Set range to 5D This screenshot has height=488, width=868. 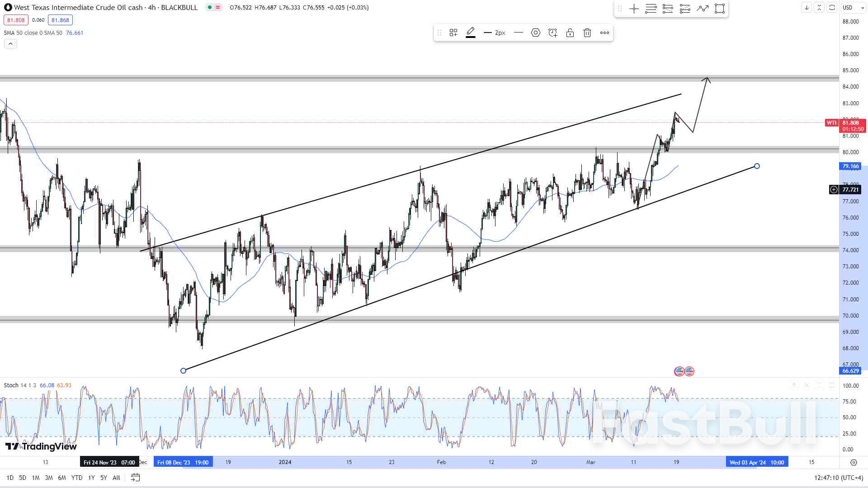(x=23, y=478)
